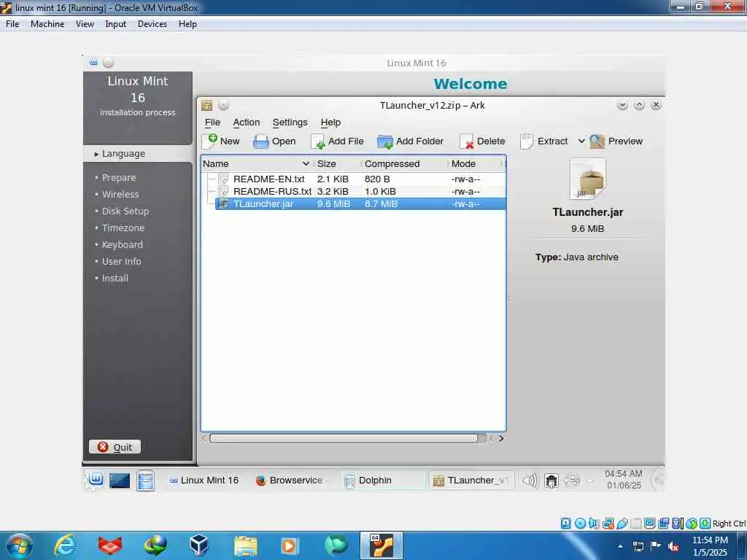
Task: Click the file manager launcher in the Mint panel
Action: (145, 481)
